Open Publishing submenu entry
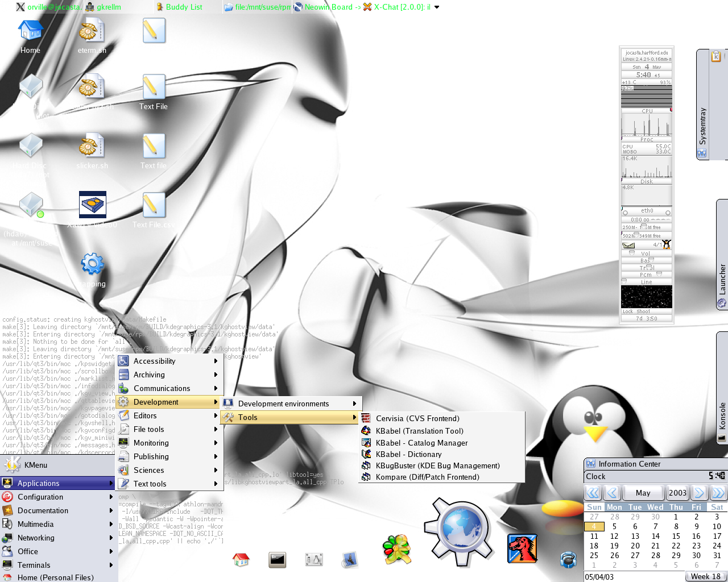 click(169, 456)
